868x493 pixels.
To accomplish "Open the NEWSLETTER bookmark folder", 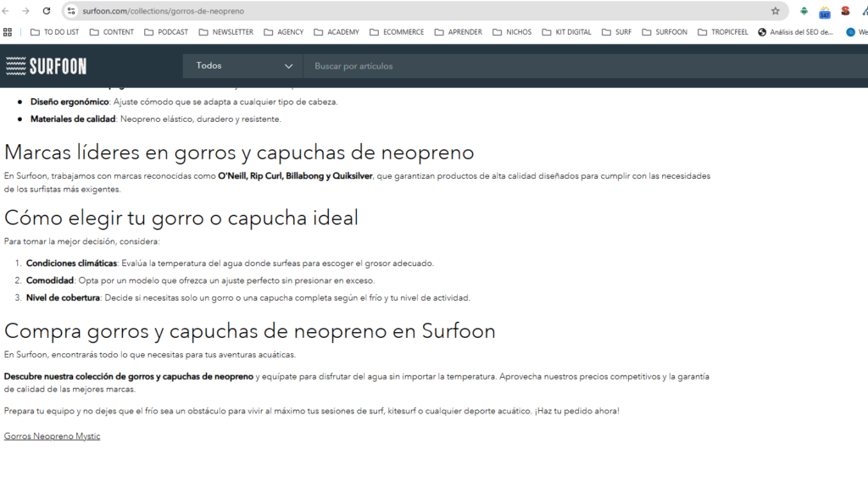I will coord(225,32).
